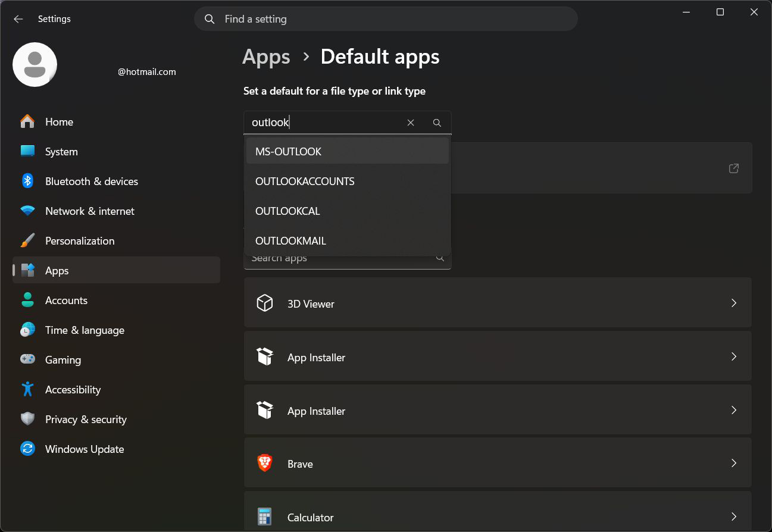Click the Accessibility figure icon
772x532 pixels.
coord(27,389)
